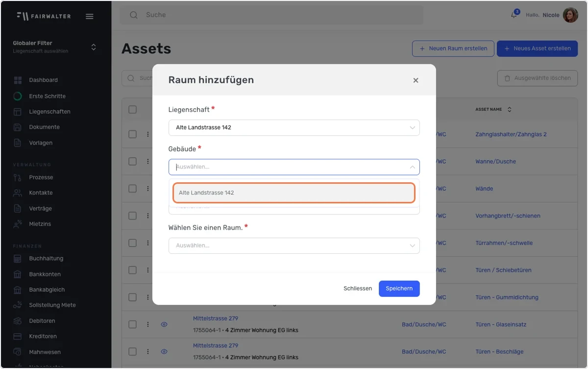This screenshot has width=588, height=369.
Task: Expand the Globaler Filter selector
Action: point(94,47)
